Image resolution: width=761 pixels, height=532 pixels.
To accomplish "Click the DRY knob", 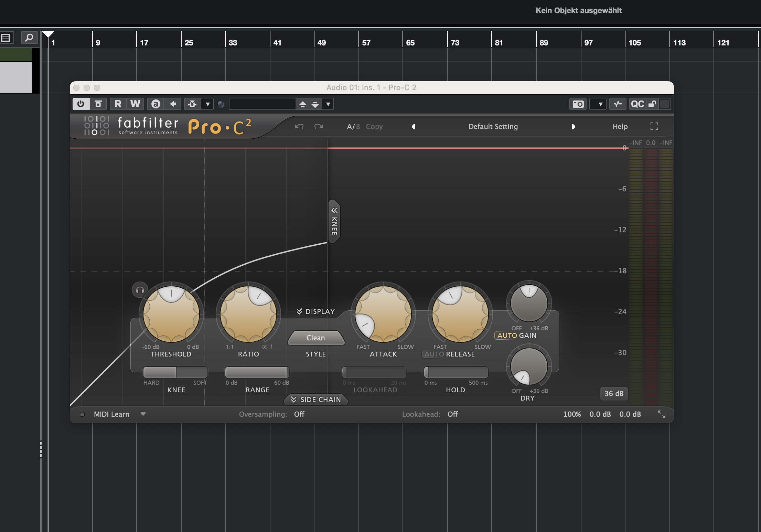I will [529, 366].
